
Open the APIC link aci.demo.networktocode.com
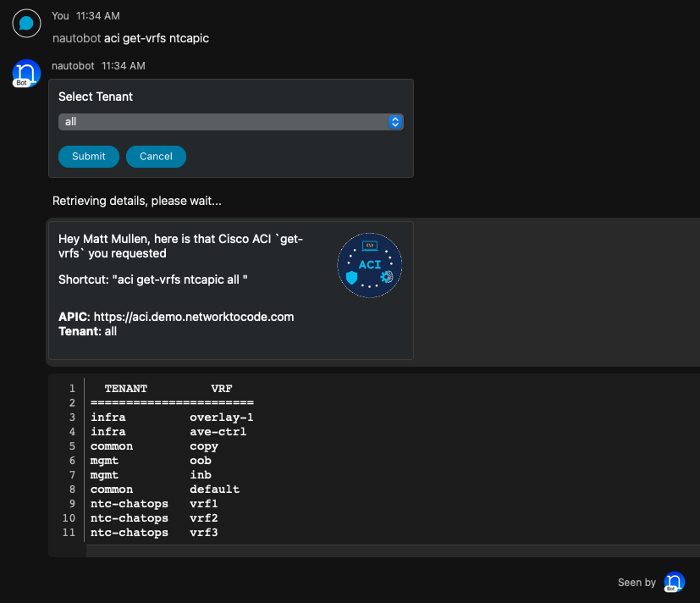pyautogui.click(x=194, y=317)
